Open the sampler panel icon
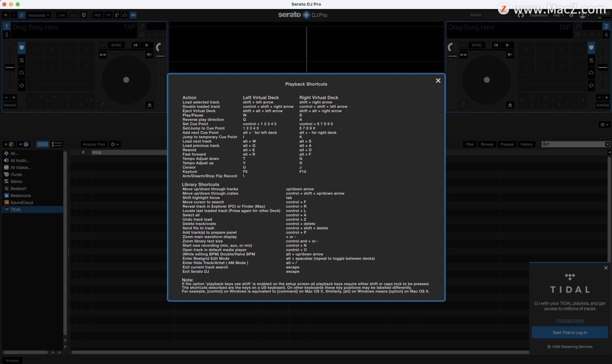Screen dimensions: 612x364 (117, 15)
